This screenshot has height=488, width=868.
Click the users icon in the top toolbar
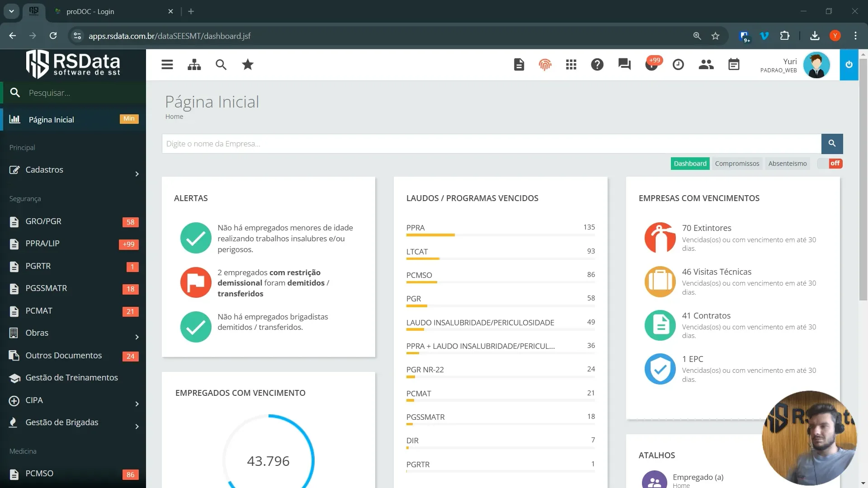pyautogui.click(x=706, y=65)
